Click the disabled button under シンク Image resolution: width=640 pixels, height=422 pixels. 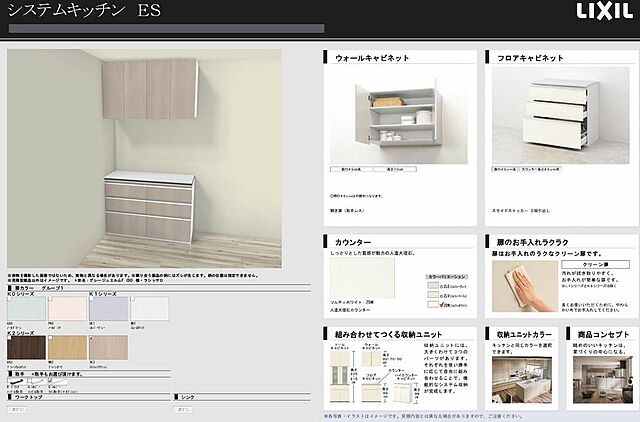point(183,409)
